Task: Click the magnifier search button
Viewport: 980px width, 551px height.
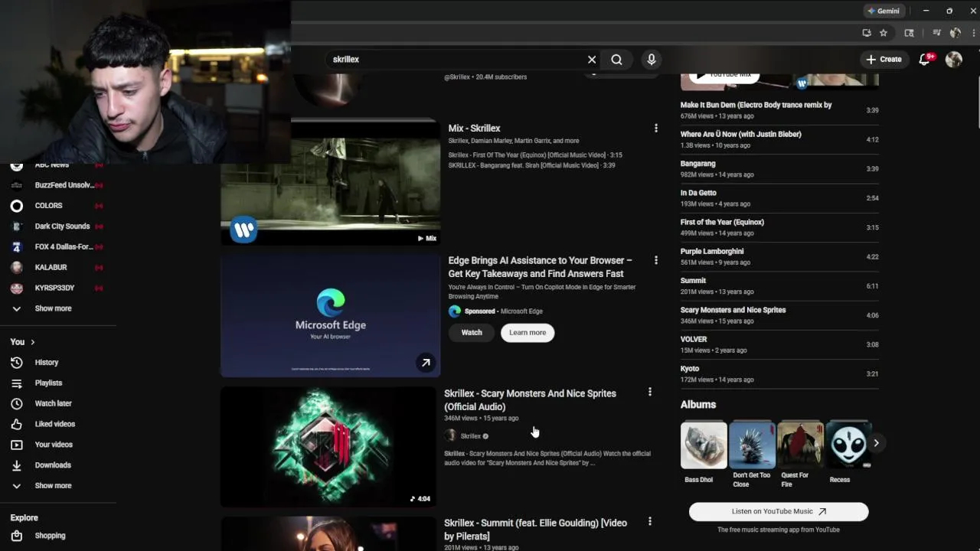Action: pyautogui.click(x=616, y=59)
